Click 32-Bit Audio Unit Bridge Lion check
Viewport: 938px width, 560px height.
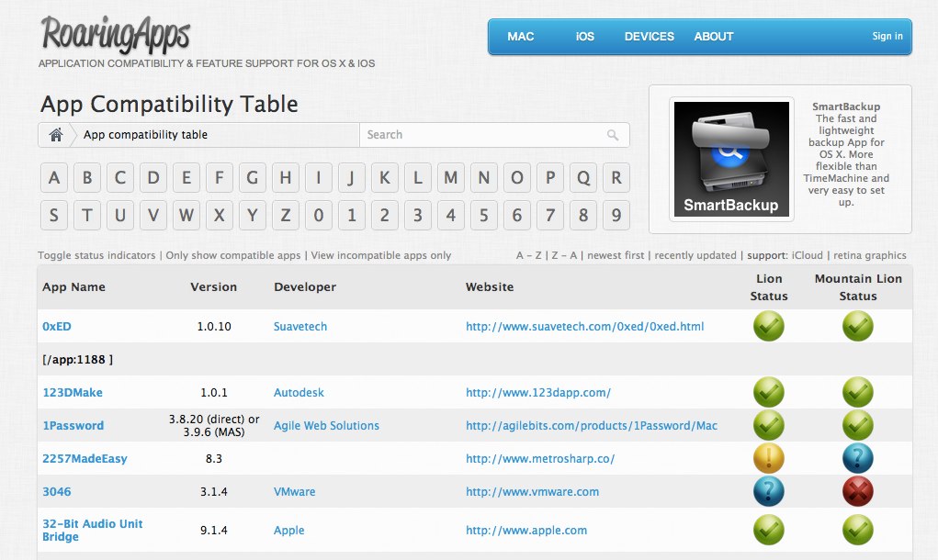(769, 530)
